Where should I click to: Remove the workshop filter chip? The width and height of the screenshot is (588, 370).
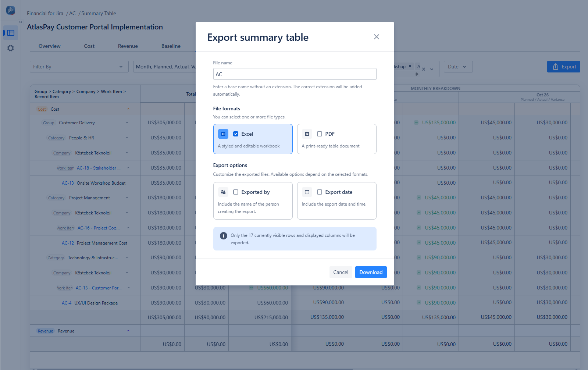[410, 67]
